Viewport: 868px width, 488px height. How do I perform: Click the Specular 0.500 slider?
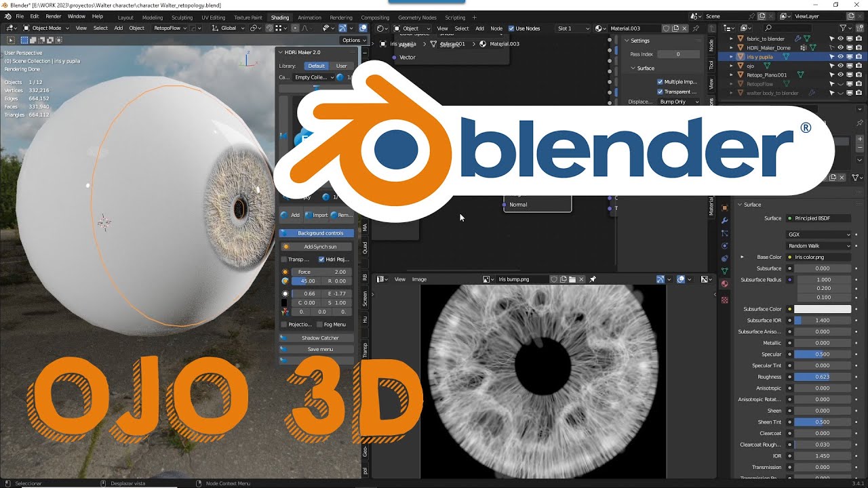pos(822,354)
